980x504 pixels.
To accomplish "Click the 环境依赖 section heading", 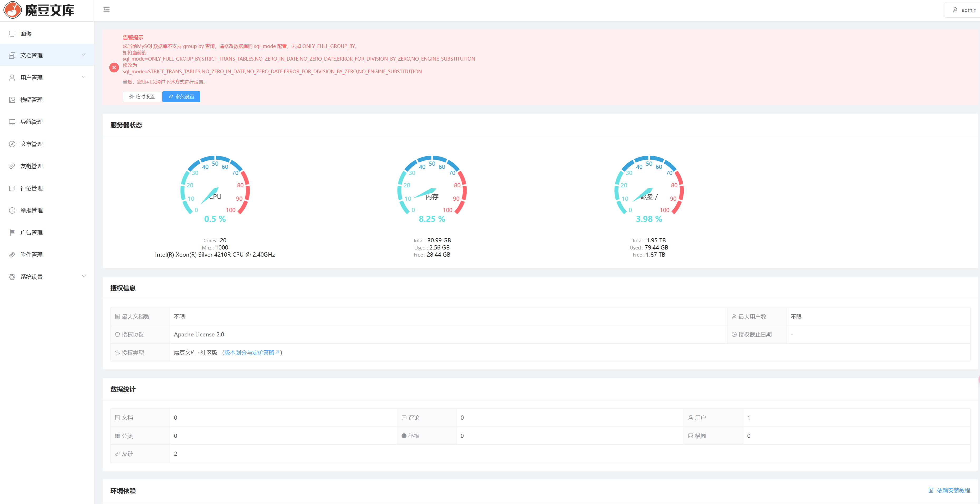I will (123, 491).
